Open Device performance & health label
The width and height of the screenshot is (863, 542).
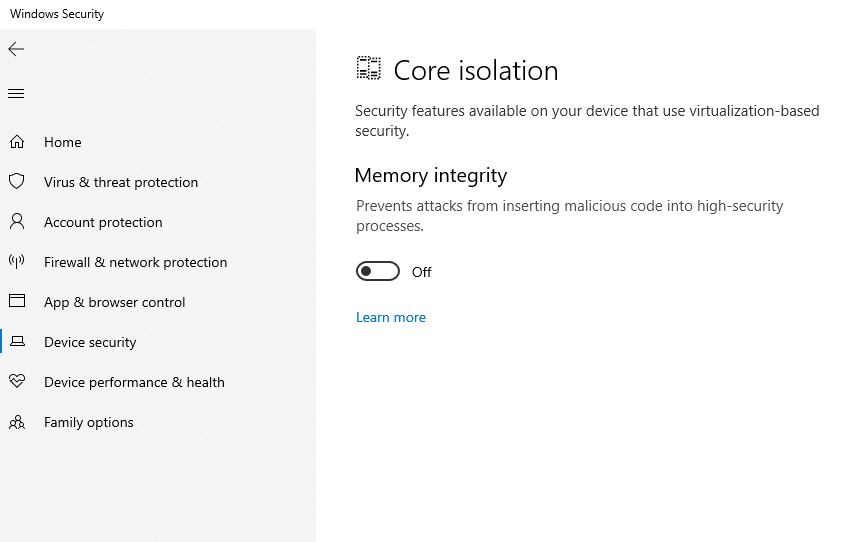[134, 382]
